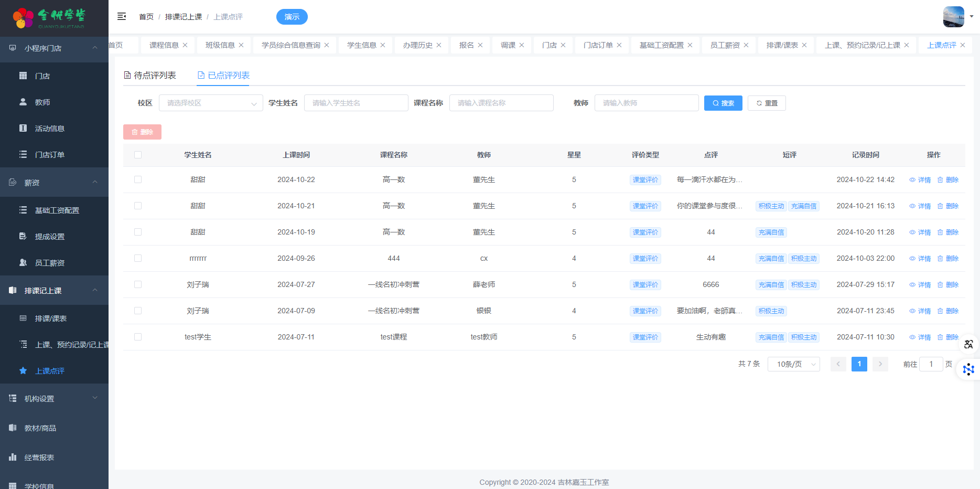980x489 pixels.
Task: Open the 校区 campus dropdown
Action: coord(211,103)
